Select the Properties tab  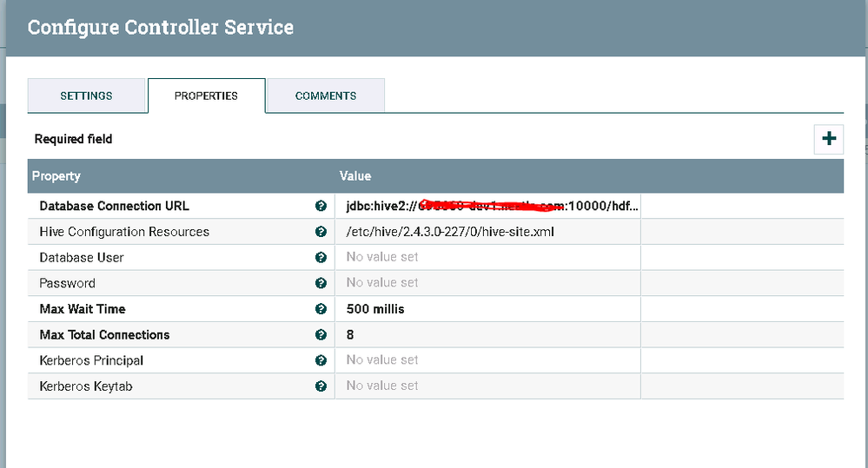coord(206,96)
